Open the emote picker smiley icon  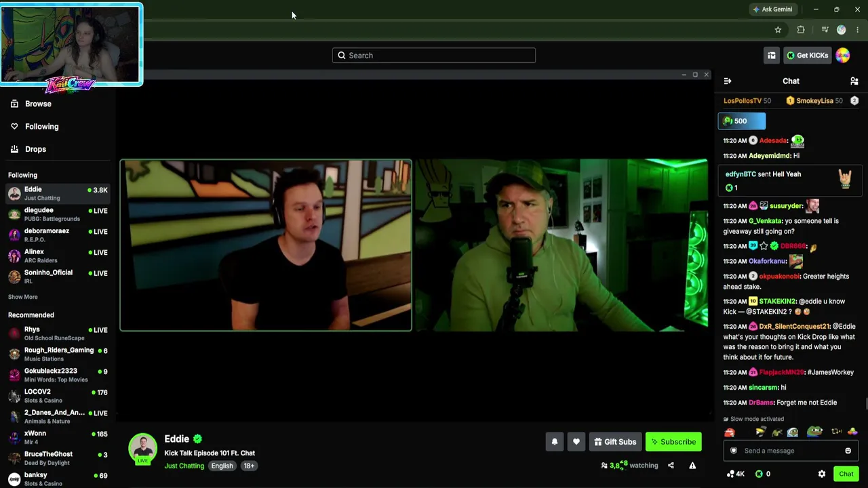(848, 451)
